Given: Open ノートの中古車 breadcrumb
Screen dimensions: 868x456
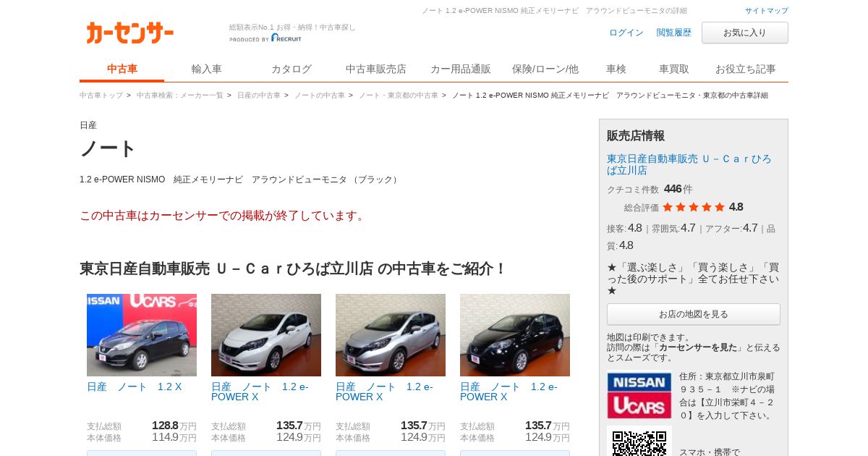Looking at the screenshot, I should (320, 96).
